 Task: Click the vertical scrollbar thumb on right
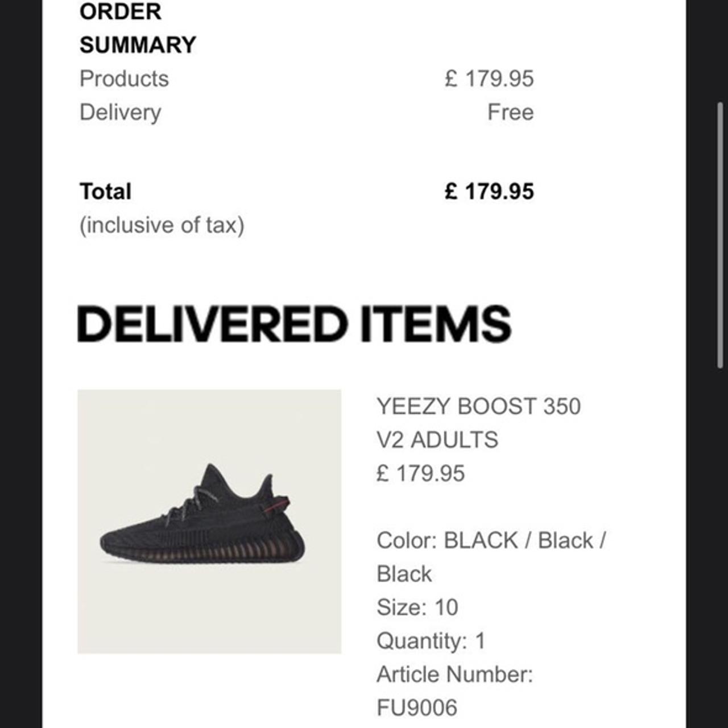tap(720, 235)
